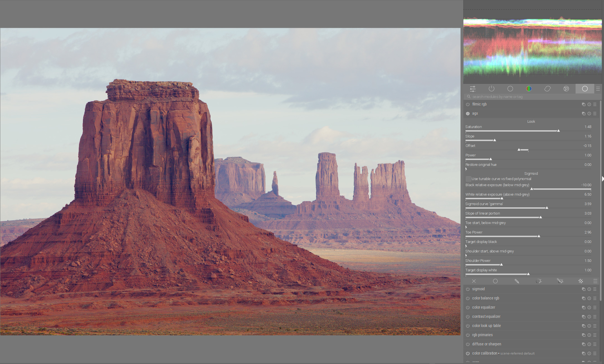This screenshot has width=604, height=364.
Task: Open module groups presets hamburger menu
Action: pyautogui.click(x=598, y=89)
